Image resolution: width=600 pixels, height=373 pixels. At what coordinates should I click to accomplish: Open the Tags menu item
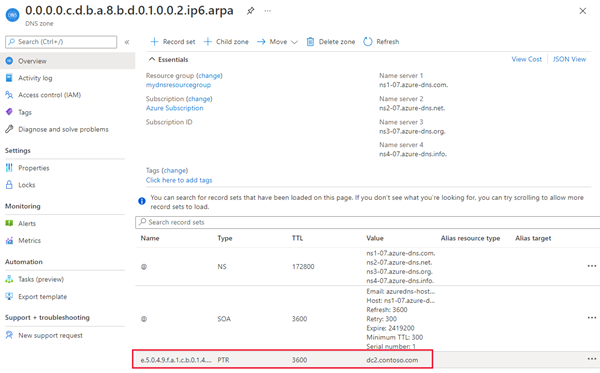[x=25, y=112]
